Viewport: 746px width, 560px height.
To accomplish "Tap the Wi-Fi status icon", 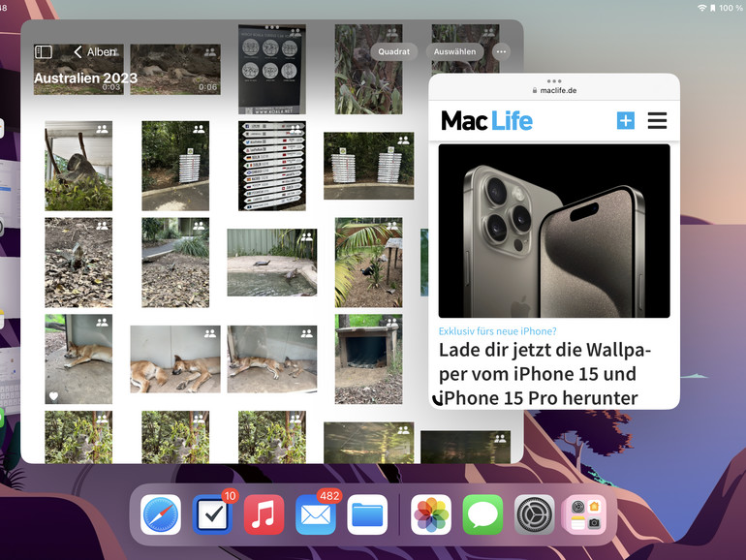I will click(701, 8).
